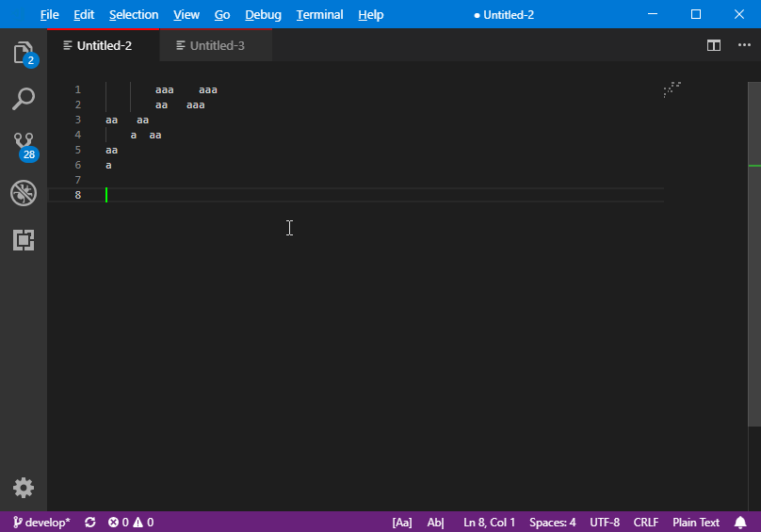The height and width of the screenshot is (532, 761).
Task: Open Source Control view with 28 changes
Action: click(24, 146)
